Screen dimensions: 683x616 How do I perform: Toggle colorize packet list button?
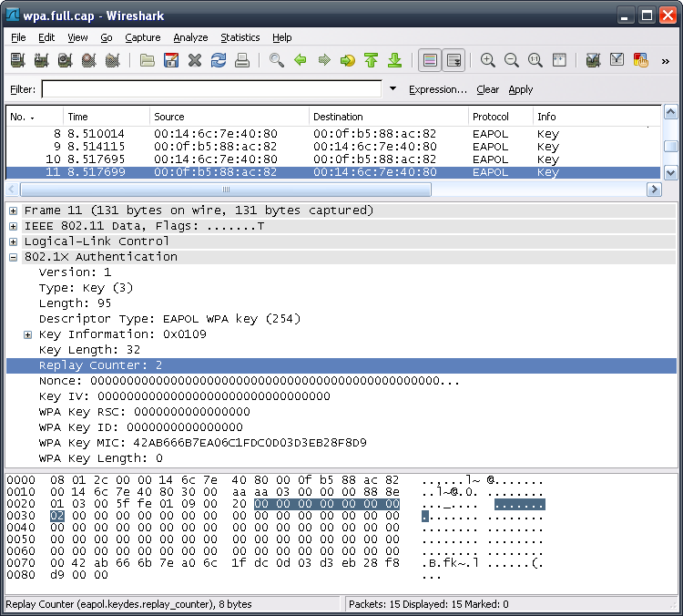[x=430, y=60]
